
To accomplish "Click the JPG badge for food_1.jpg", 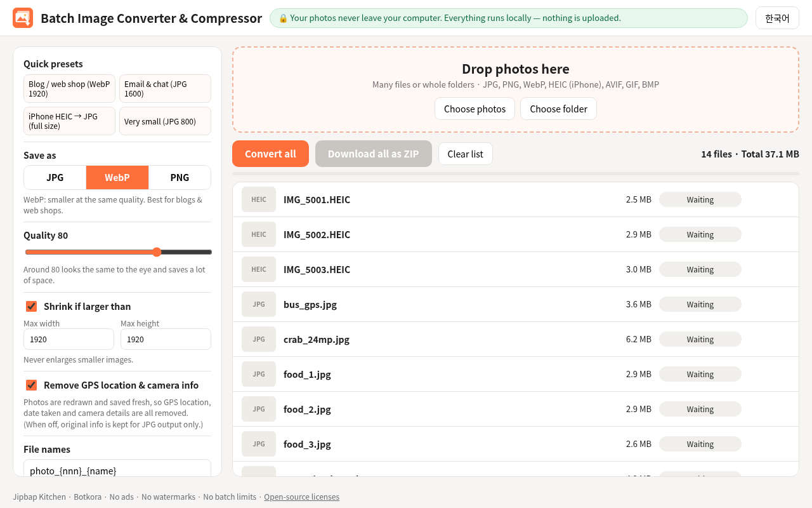I will [259, 374].
